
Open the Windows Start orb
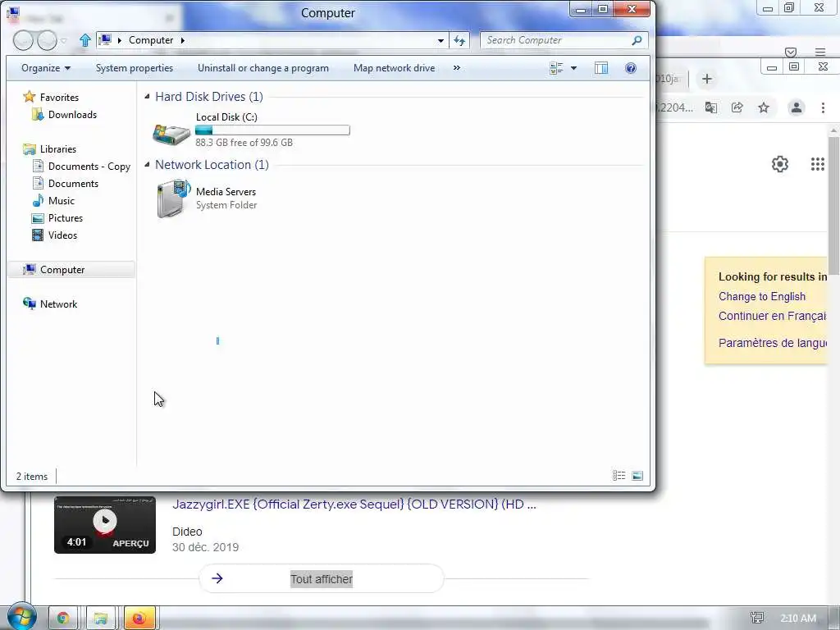[x=21, y=616]
